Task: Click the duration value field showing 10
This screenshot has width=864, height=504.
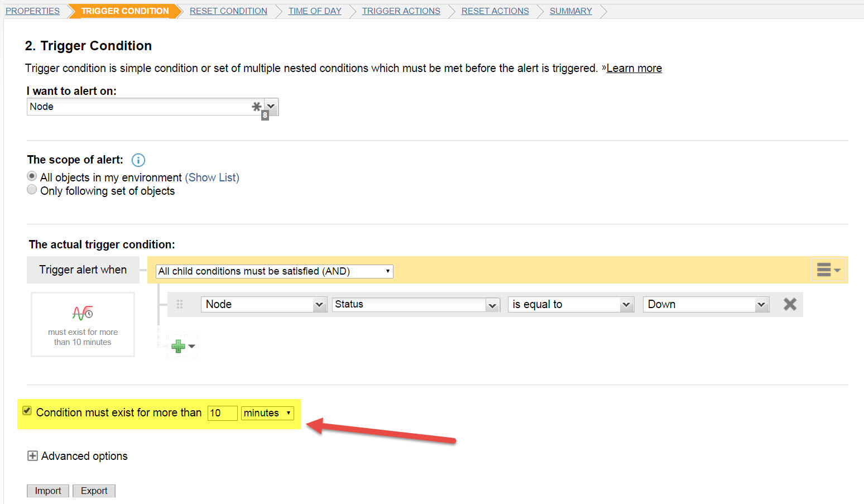Action: (x=223, y=413)
